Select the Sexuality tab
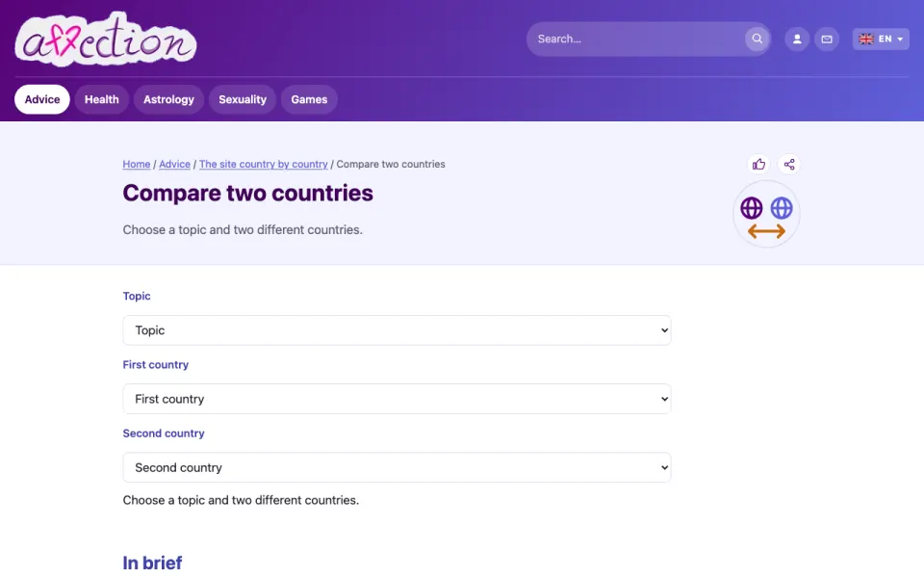The width and height of the screenshot is (924, 578). (x=243, y=99)
